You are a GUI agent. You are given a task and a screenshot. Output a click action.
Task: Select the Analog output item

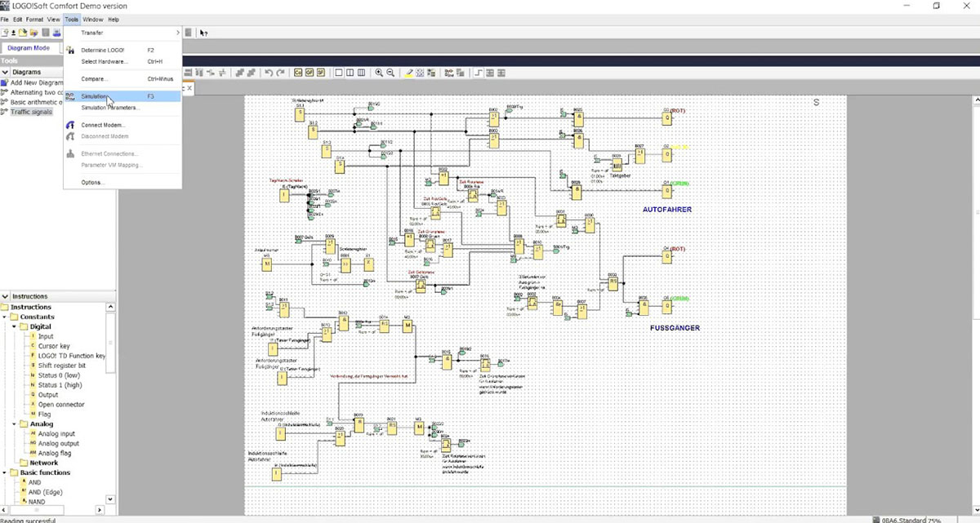click(x=58, y=444)
